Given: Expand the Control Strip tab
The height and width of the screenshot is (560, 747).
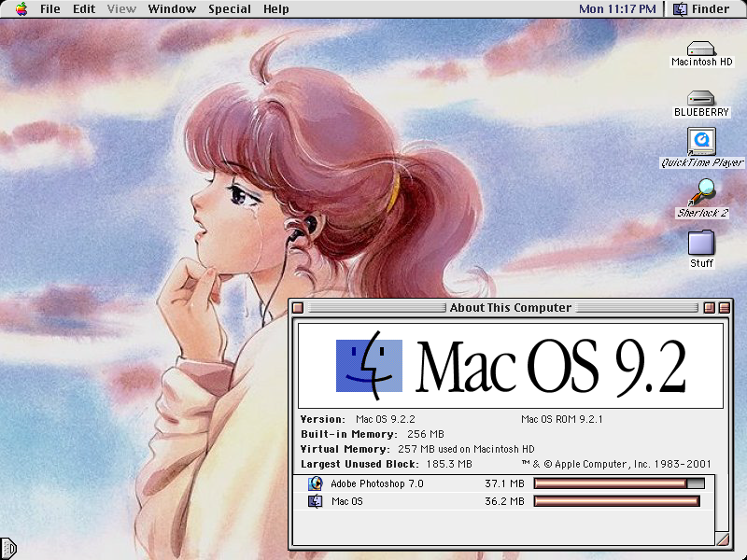Looking at the screenshot, I should tap(8, 548).
